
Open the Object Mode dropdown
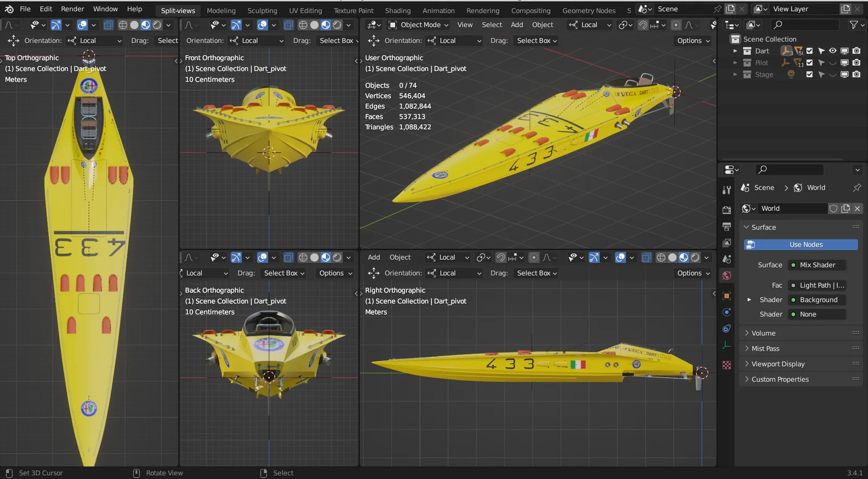click(419, 25)
